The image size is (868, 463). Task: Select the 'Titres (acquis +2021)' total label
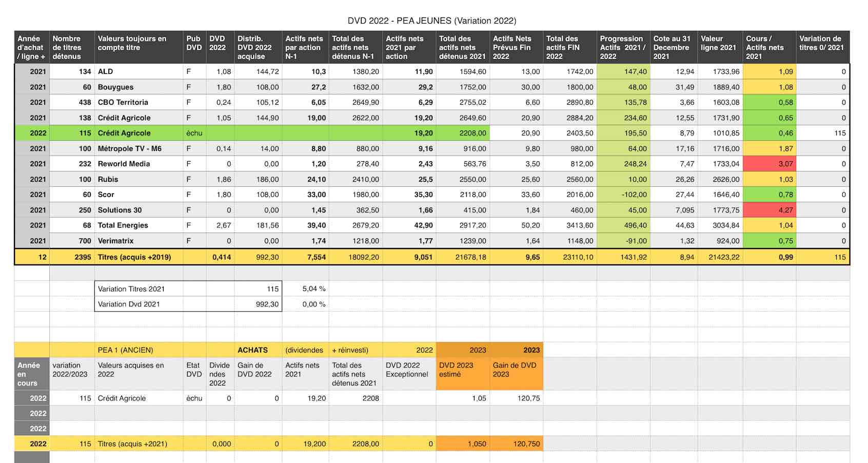(139, 444)
